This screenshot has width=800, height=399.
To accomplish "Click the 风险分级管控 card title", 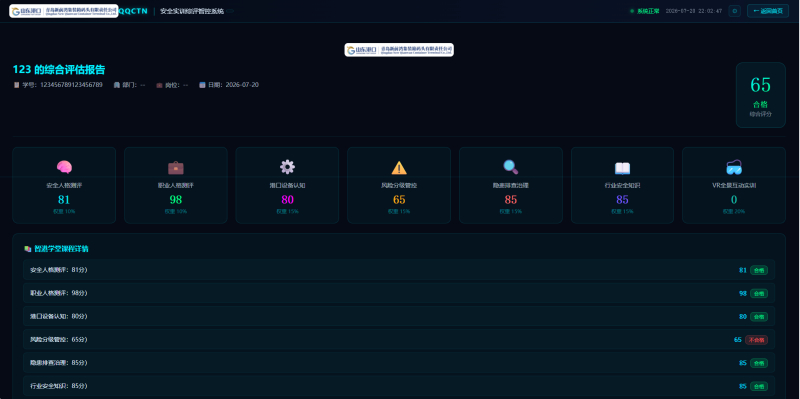I will point(399,185).
